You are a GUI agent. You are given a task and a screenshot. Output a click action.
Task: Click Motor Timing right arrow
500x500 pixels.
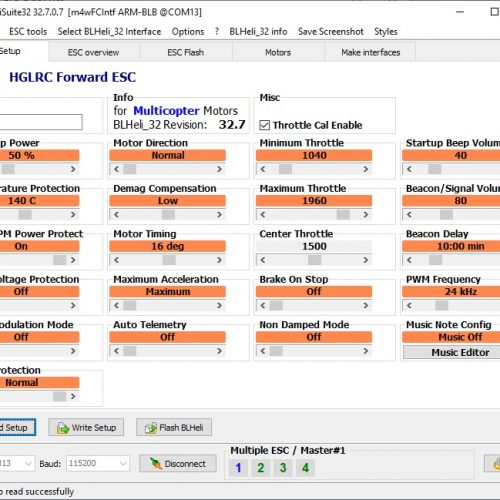click(x=219, y=260)
